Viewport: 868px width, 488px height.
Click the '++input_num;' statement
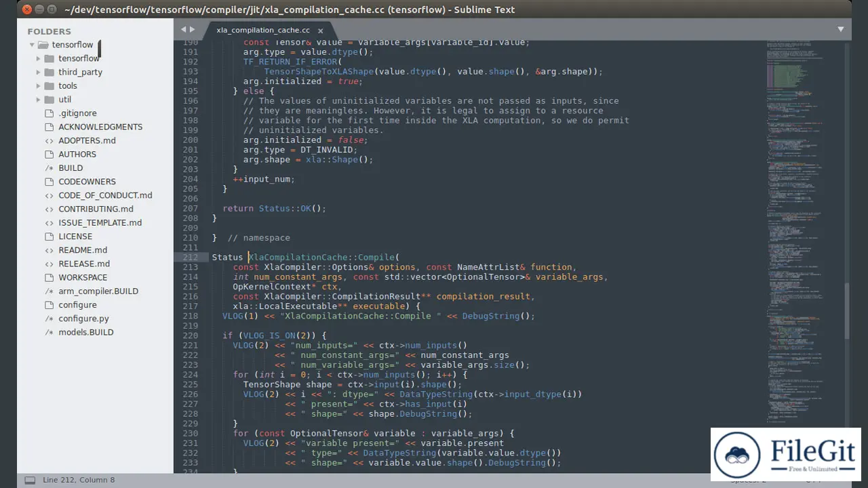[264, 180]
